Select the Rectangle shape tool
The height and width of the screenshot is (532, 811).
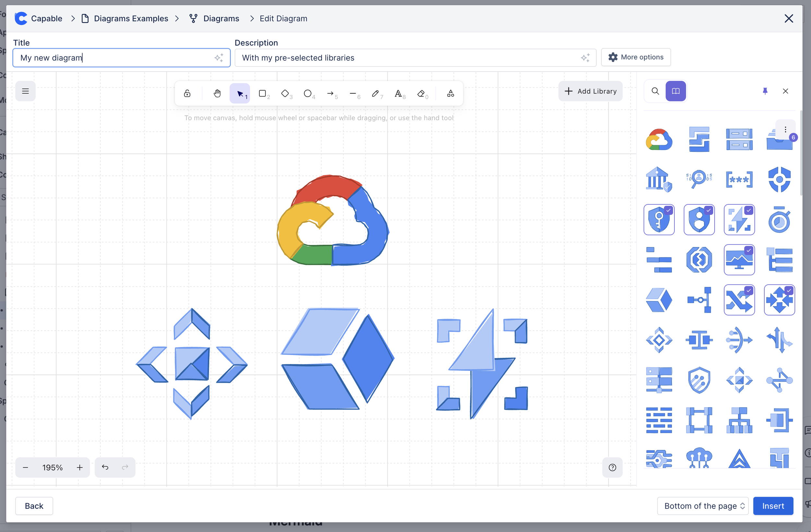[x=262, y=93]
